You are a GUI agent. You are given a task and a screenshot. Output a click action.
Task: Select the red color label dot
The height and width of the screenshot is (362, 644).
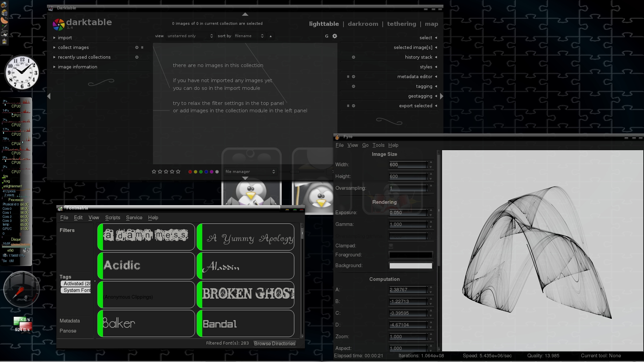190,172
